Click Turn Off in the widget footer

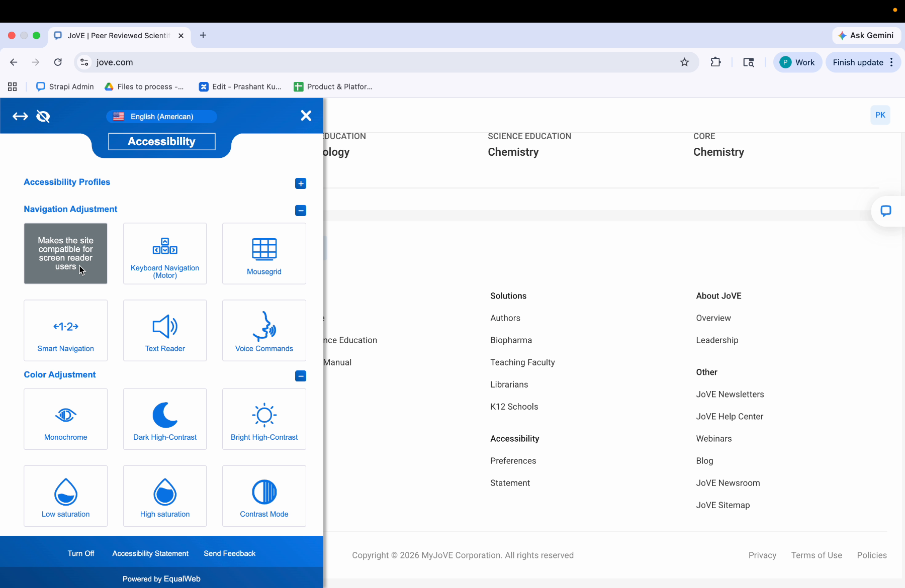[81, 553]
